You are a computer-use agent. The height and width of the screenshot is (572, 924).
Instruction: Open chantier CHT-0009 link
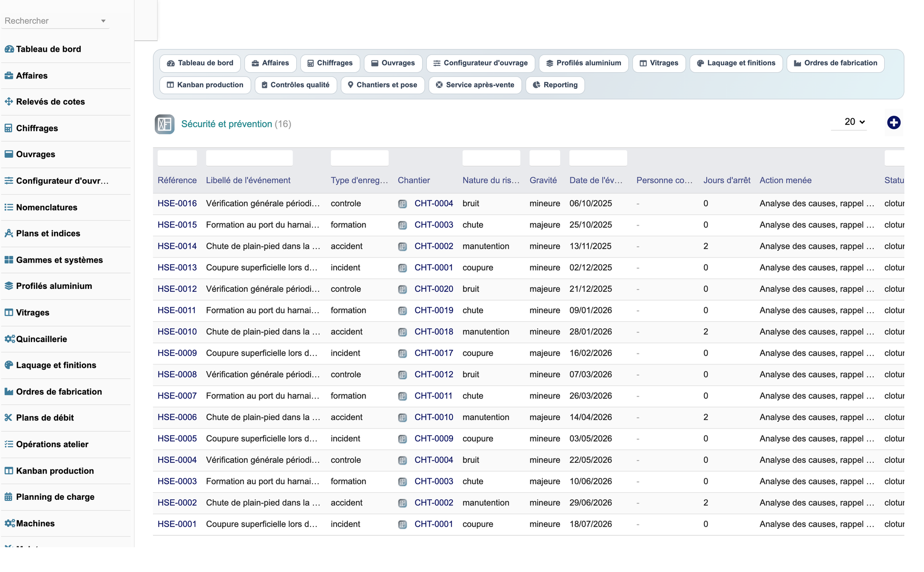tap(434, 439)
